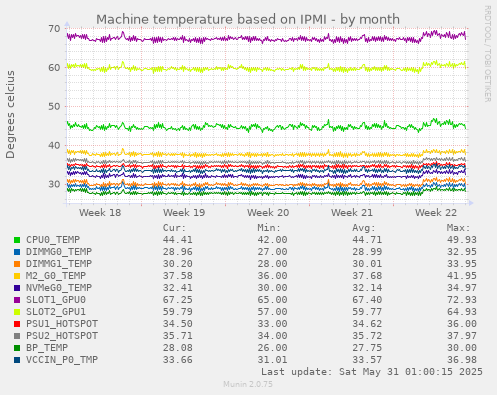Click DIMMG1_TEMP current value 30.20

click(x=178, y=264)
